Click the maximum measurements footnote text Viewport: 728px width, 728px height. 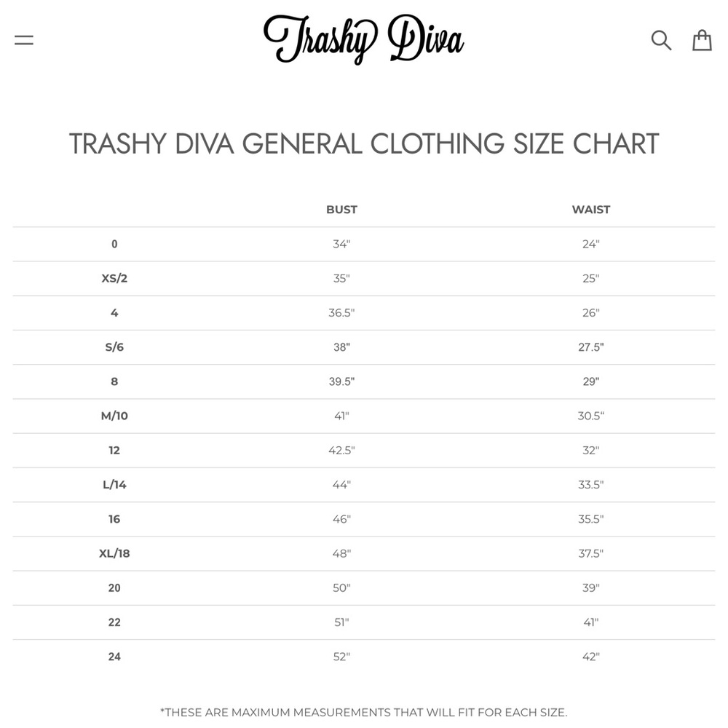coord(363,712)
